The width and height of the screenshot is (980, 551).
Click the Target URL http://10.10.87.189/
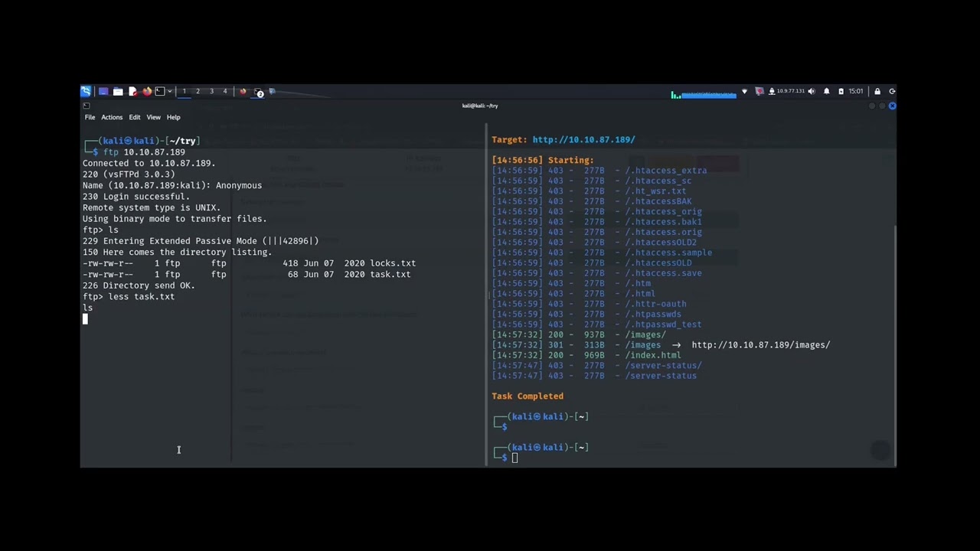click(x=583, y=140)
